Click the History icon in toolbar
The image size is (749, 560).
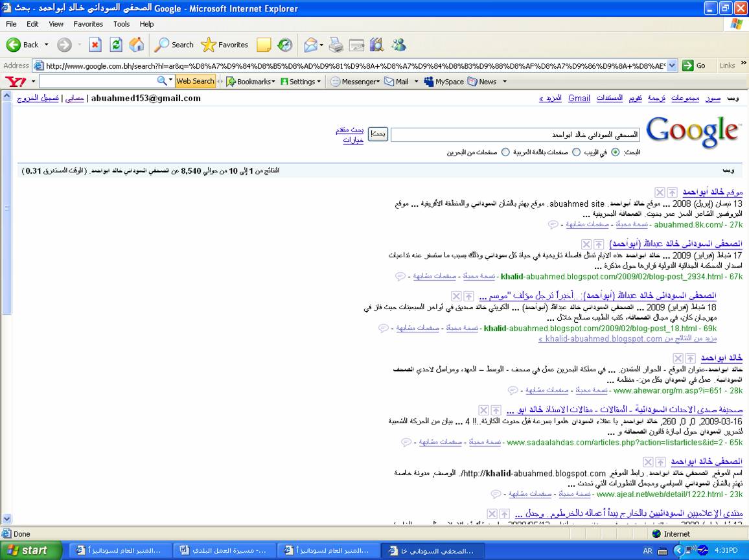point(284,45)
